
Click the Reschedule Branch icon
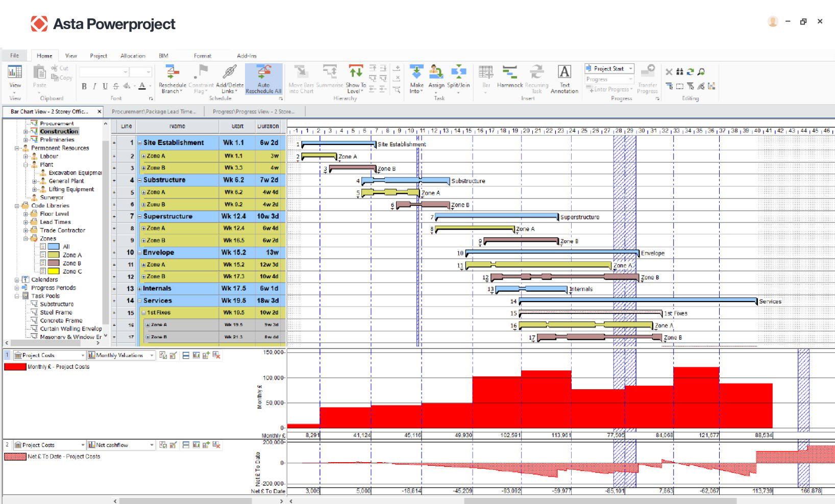[x=172, y=72]
